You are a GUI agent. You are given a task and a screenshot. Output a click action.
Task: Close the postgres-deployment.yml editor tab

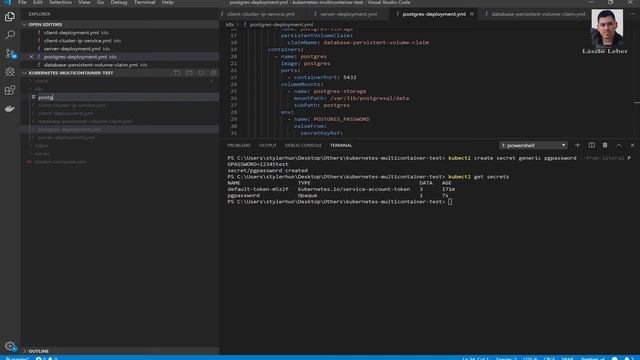472,14
